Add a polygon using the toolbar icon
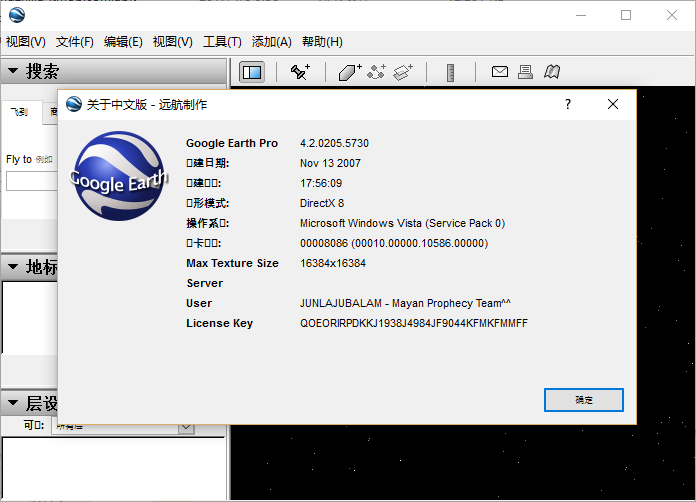 (350, 72)
